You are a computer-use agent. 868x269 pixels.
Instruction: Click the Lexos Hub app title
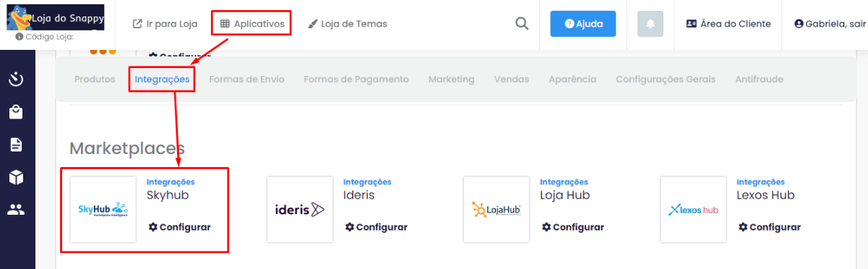[766, 195]
